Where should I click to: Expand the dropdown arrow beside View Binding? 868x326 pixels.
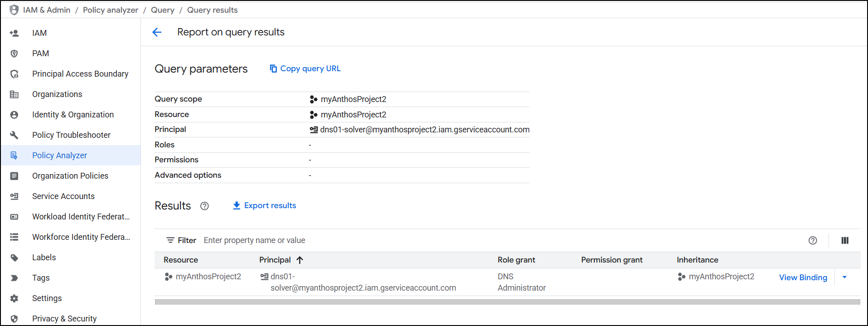[844, 277]
